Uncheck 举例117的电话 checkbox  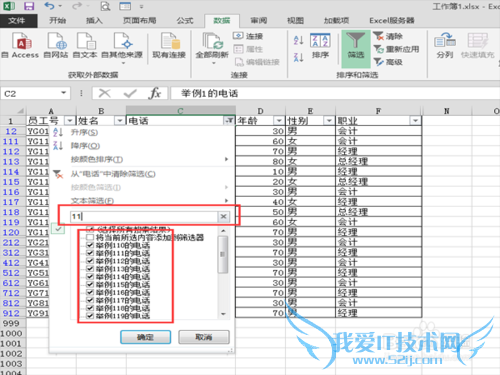pos(90,300)
